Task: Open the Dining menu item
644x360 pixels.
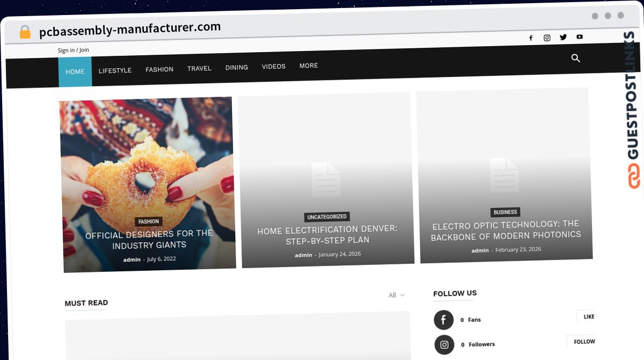Action: point(237,67)
